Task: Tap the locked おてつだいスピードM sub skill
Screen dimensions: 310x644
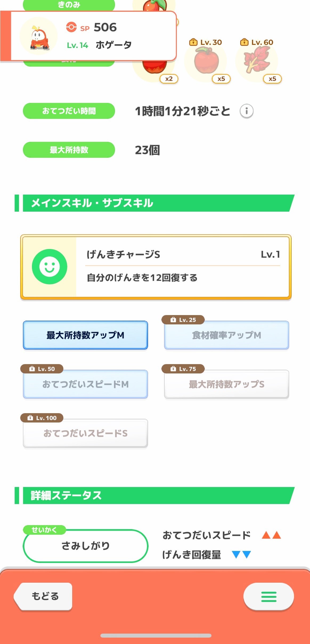Action: coord(85,384)
